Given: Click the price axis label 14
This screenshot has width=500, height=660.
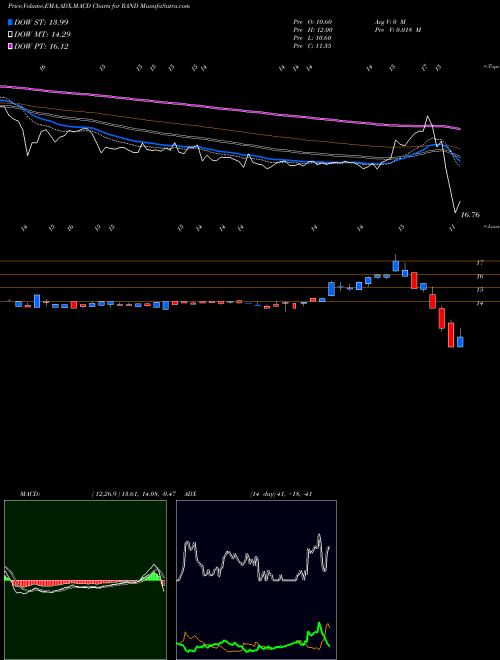Looking at the screenshot, I should [x=479, y=303].
